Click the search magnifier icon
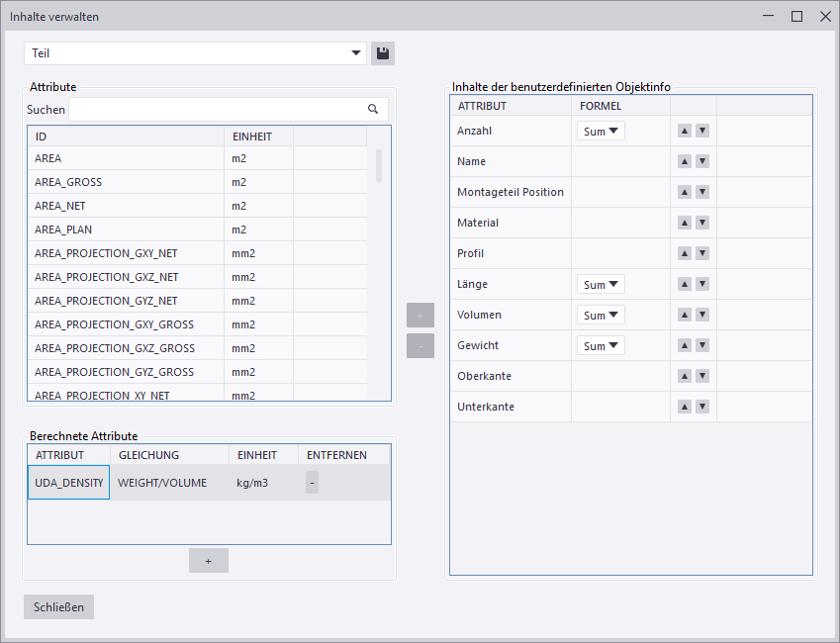The image size is (840, 643). click(373, 110)
